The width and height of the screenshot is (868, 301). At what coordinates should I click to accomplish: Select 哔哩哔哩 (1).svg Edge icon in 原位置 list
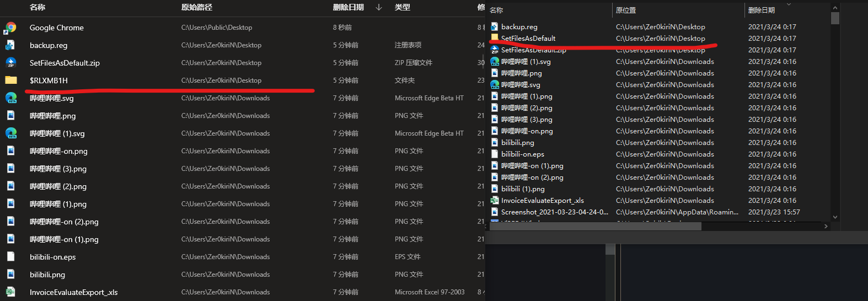click(x=495, y=61)
